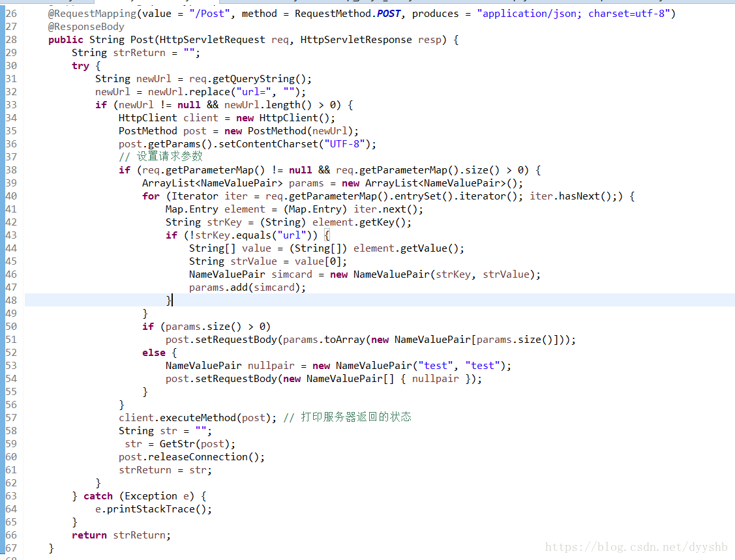Click first "test" string literal
Screen dimensions: 735x560
pos(436,366)
